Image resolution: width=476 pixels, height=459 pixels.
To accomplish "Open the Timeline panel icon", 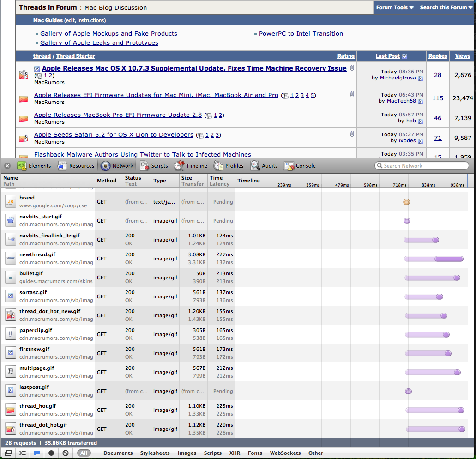I will coord(179,166).
